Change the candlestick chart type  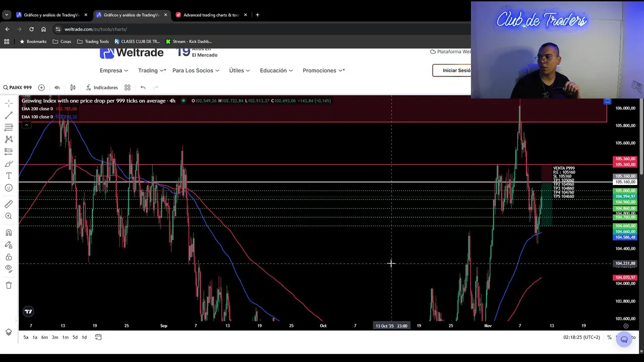(73, 87)
